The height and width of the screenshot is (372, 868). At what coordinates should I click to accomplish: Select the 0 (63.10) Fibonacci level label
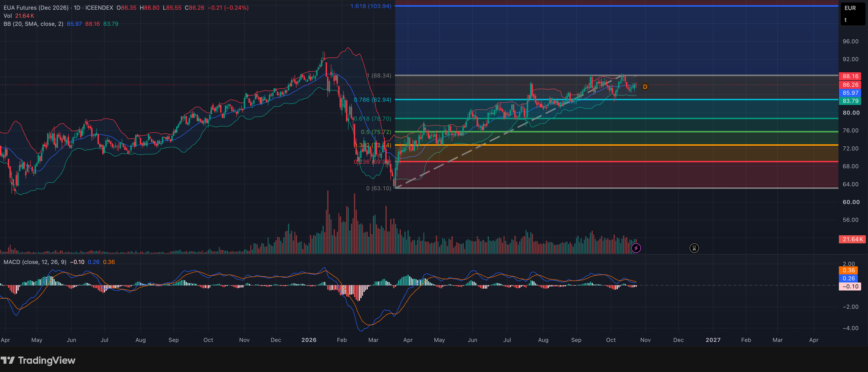tap(379, 188)
